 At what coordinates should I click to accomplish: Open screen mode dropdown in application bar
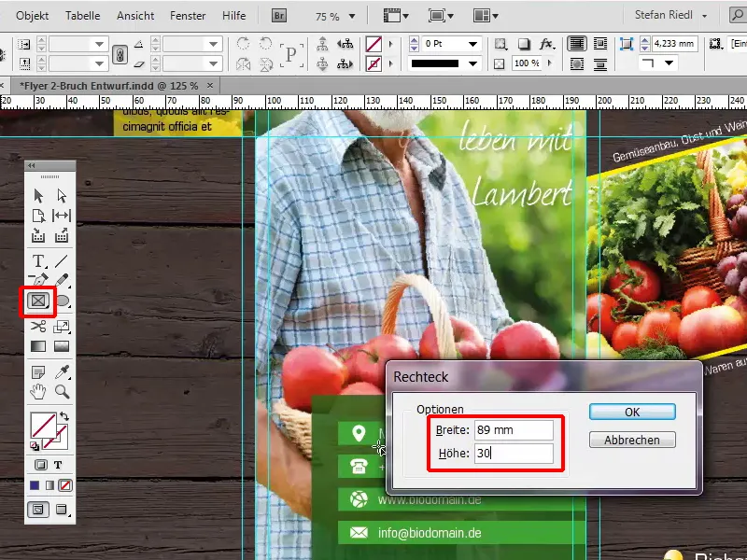[x=441, y=16]
